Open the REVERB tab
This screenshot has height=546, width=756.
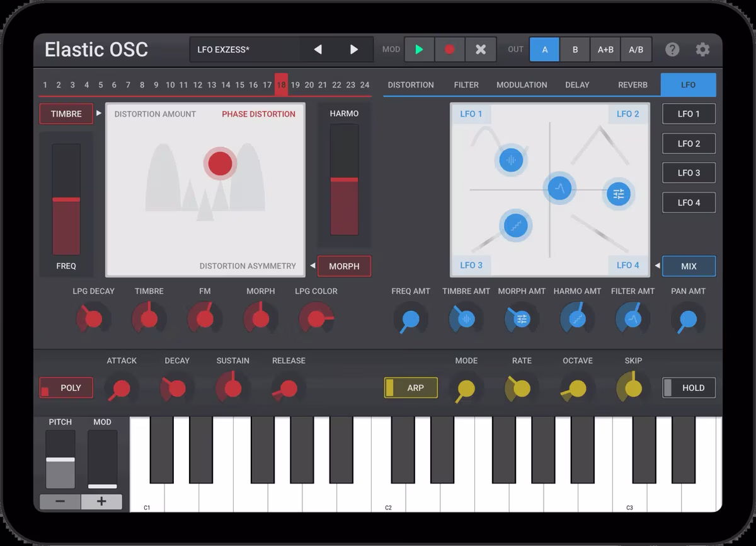633,84
